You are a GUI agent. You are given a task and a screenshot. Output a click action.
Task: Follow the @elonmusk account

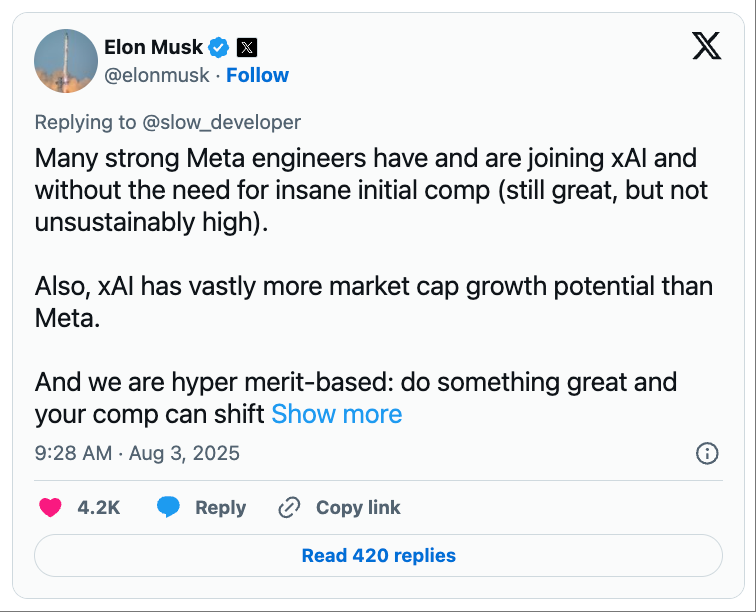pyautogui.click(x=257, y=75)
